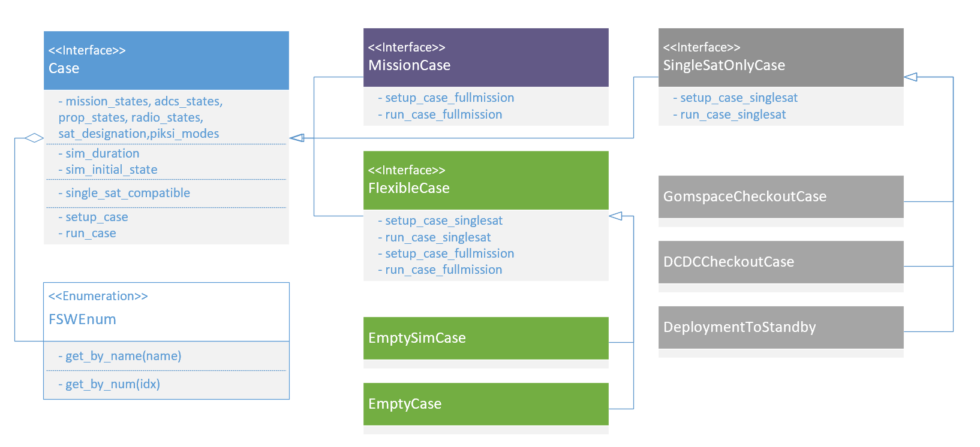
Task: Click '- setup_case_singlesat' under FlexibleCase
Action: coord(440,221)
